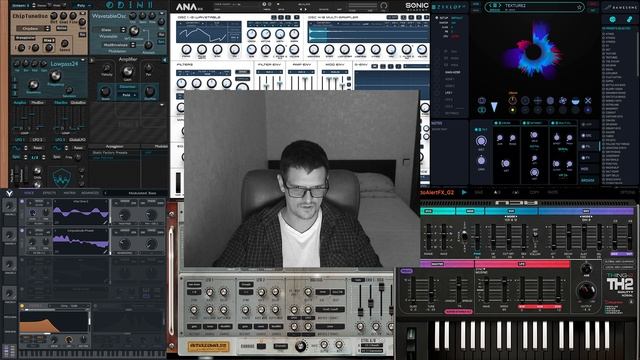This screenshot has width=640, height=360.
Task: Select Static Factory Presets in Odin
Action: point(110,153)
